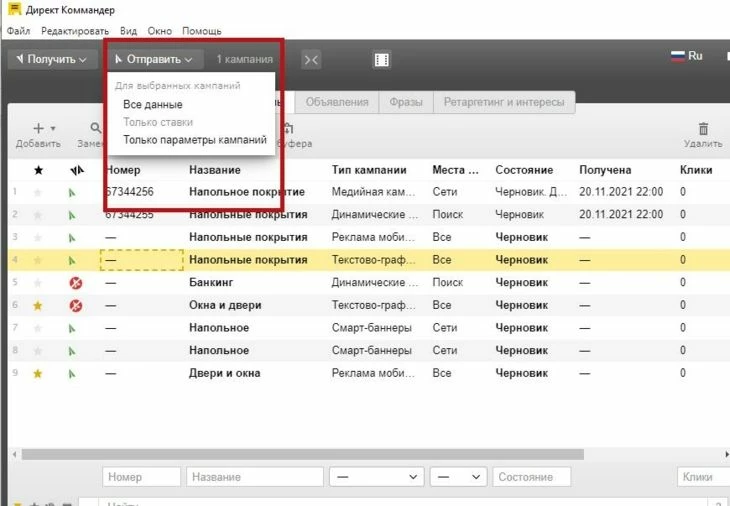Click the Заменить search icon
Viewport: 730px width, 506px height.
[x=95, y=128]
